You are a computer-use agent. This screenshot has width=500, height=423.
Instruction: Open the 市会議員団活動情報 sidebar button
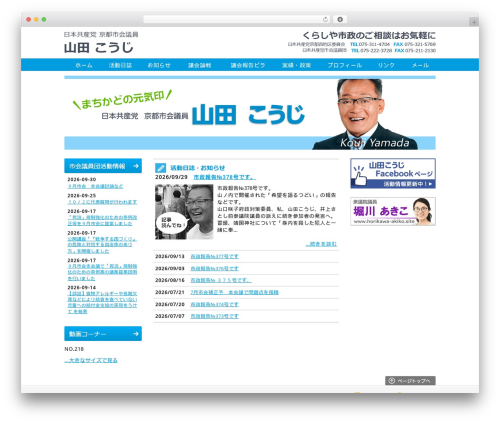(103, 166)
